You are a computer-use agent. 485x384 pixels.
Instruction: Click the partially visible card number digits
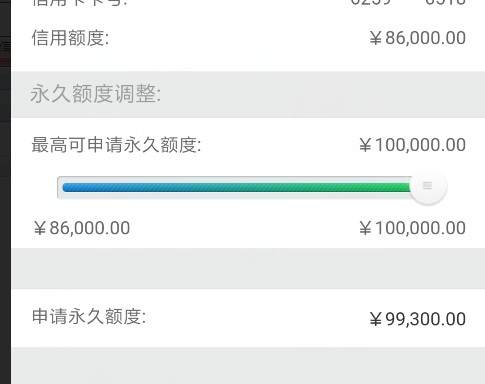point(408,3)
